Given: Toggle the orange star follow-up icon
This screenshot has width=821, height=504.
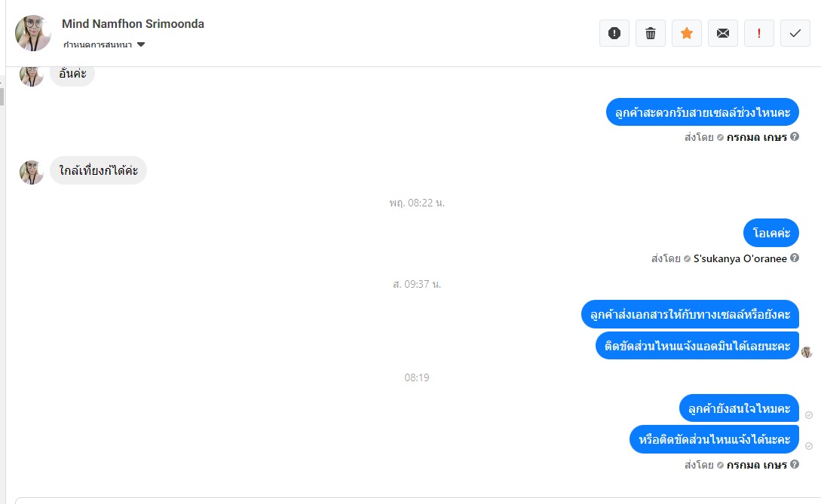Looking at the screenshot, I should point(687,33).
